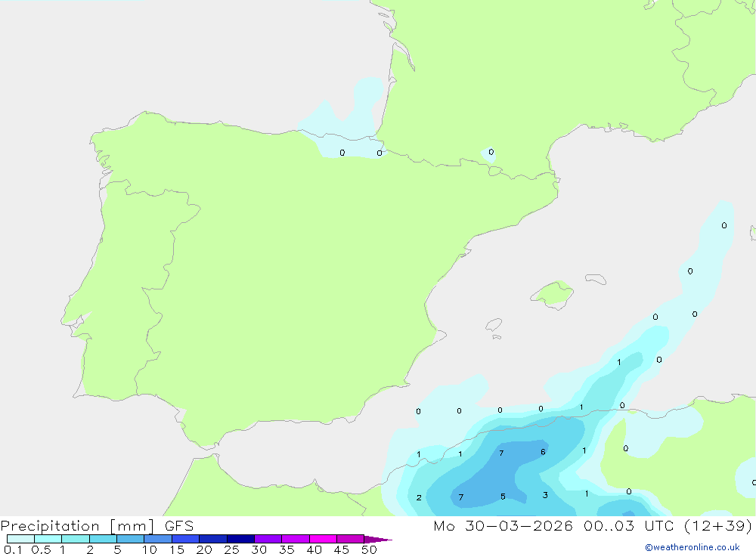This screenshot has height=554, width=756.
Task: Pick the 15–20 mm blue legend swatch
Action: pyautogui.click(x=185, y=539)
